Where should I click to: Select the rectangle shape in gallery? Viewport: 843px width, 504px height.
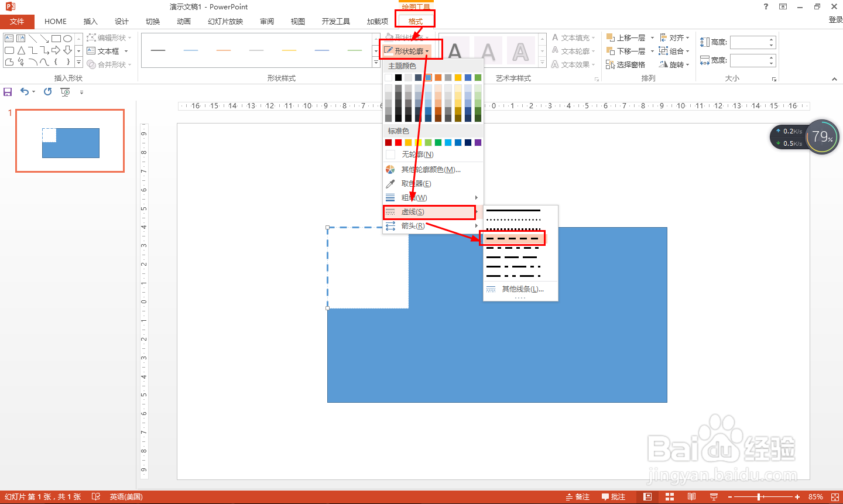56,39
